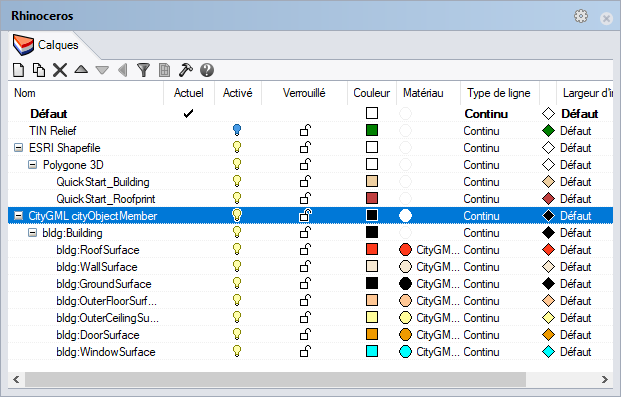621x397 pixels.
Task: Toggle visibility bulb of Polygone 3D
Action: 237,164
